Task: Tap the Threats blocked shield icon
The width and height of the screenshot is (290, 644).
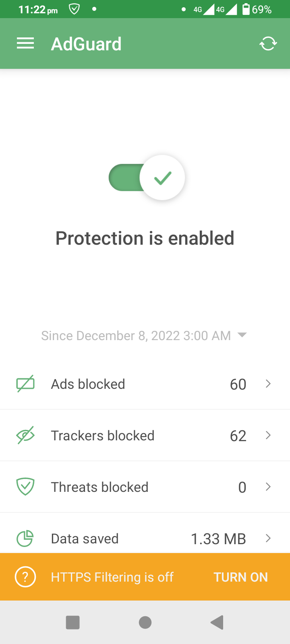Action: tap(25, 487)
